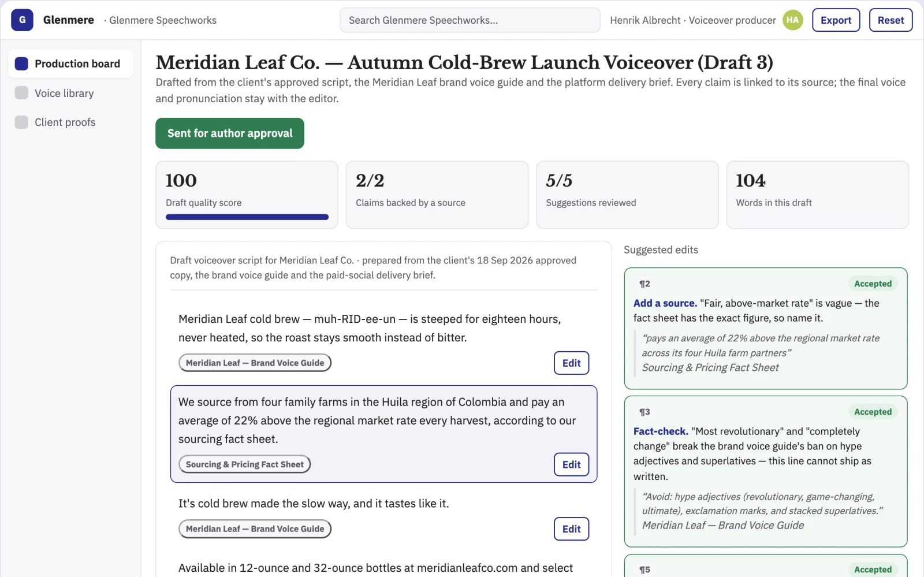The width and height of the screenshot is (924, 577).
Task: Click the Meridian Leaf — Brand Voice Guide citation
Action: point(722,525)
